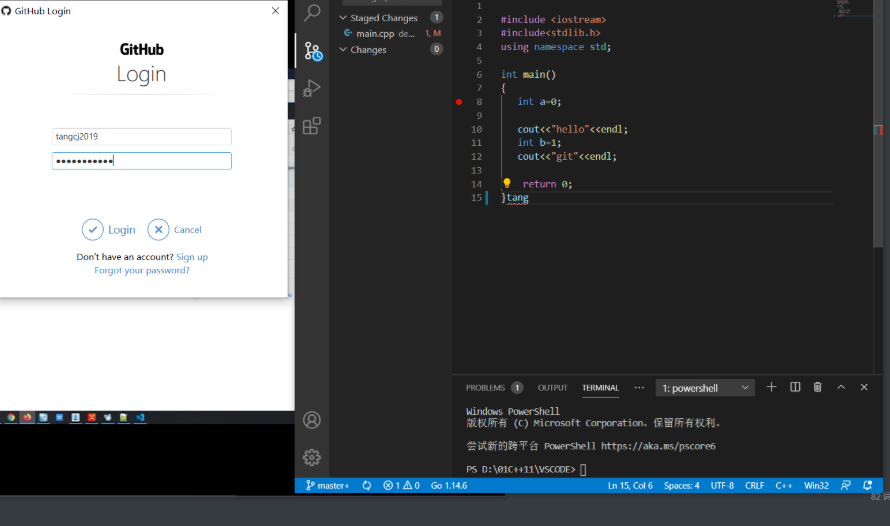Image resolution: width=890 pixels, height=526 pixels.
Task: Click the Synchronize Changes icon in the status bar
Action: pyautogui.click(x=367, y=486)
